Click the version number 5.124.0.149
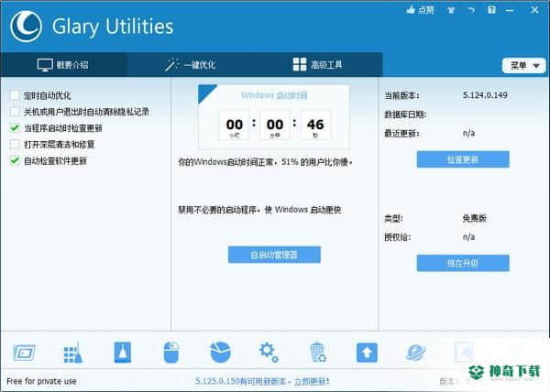550x392 pixels. [485, 95]
